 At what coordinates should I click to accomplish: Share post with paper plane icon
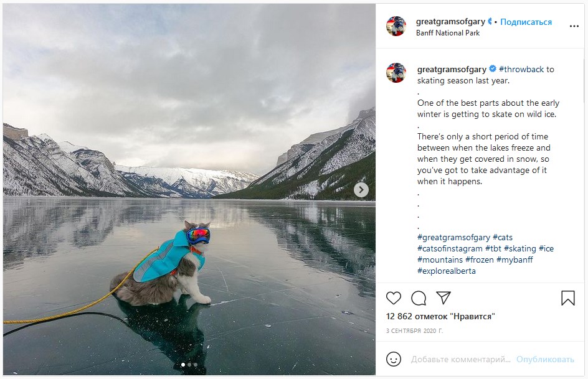coord(443,298)
